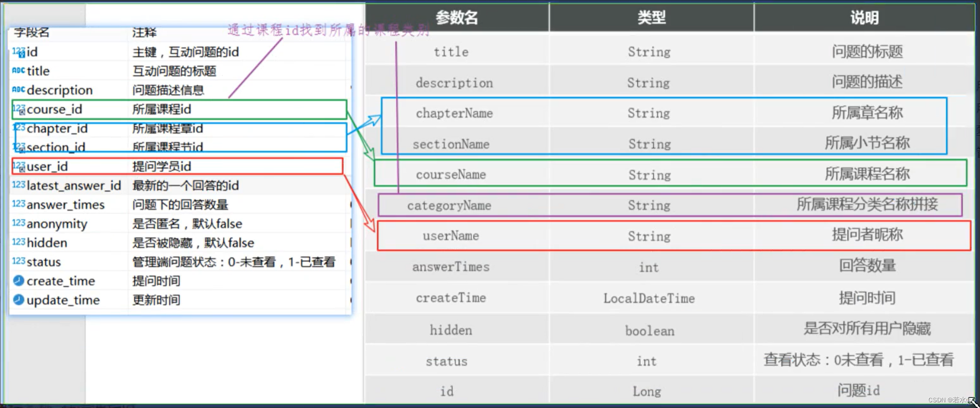Select the section_id field name
The width and height of the screenshot is (980, 408).
pos(56,147)
